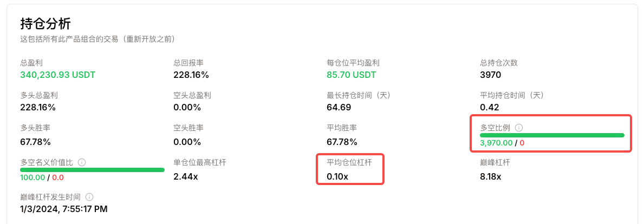Click the 平均持仓时间 value 0.42

490,108
